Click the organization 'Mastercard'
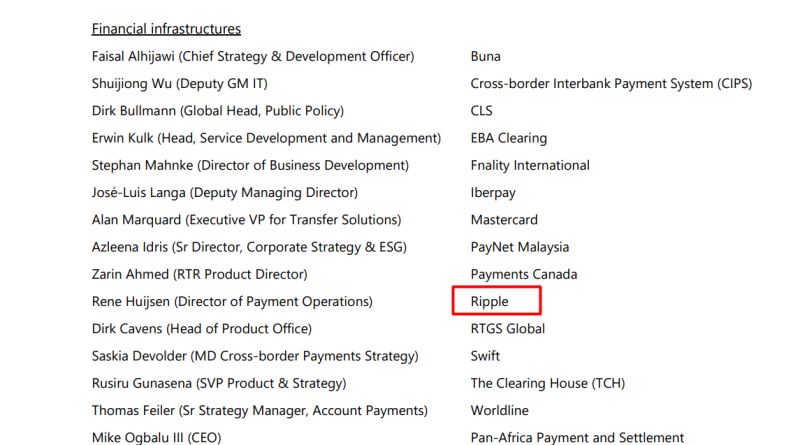Viewport: 800px width, 445px height. point(504,220)
